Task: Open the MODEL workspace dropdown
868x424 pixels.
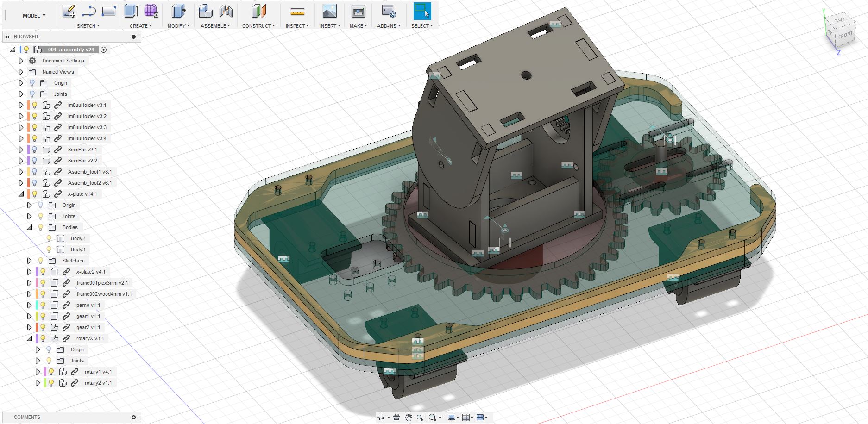Action: (34, 16)
